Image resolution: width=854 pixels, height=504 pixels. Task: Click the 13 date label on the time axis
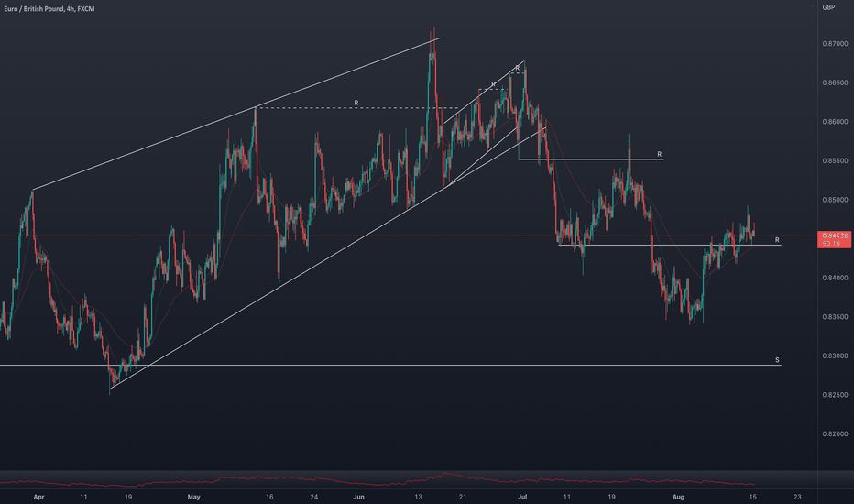(418, 497)
